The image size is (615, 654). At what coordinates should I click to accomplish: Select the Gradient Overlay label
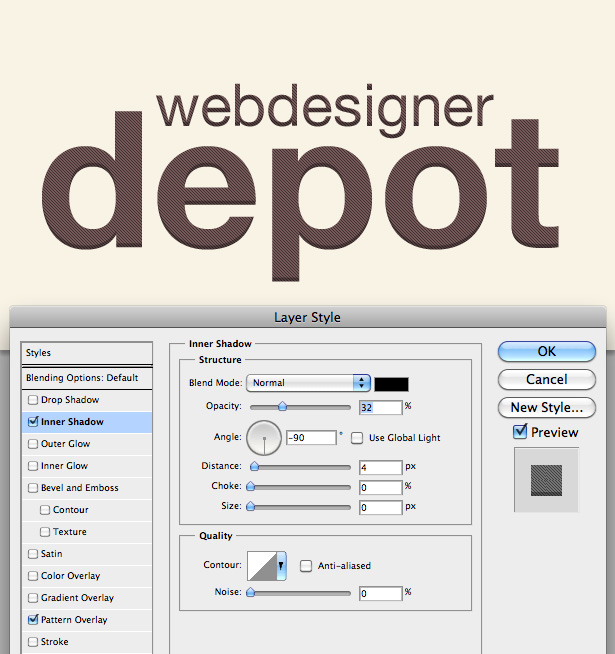pos(77,598)
